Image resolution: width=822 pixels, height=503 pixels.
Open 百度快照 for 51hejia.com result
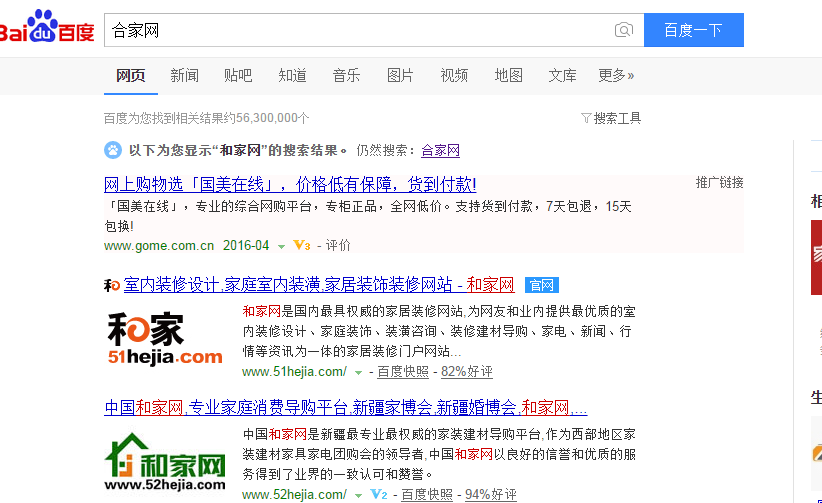pos(403,372)
